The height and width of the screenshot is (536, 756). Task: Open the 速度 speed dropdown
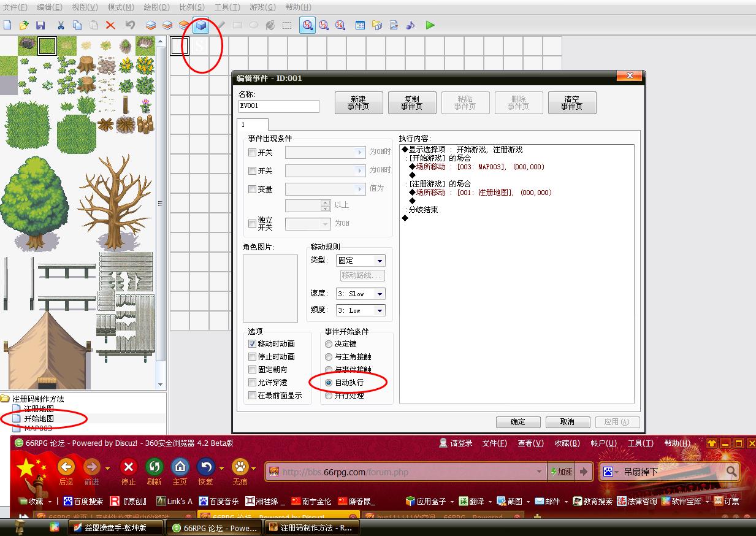point(380,294)
